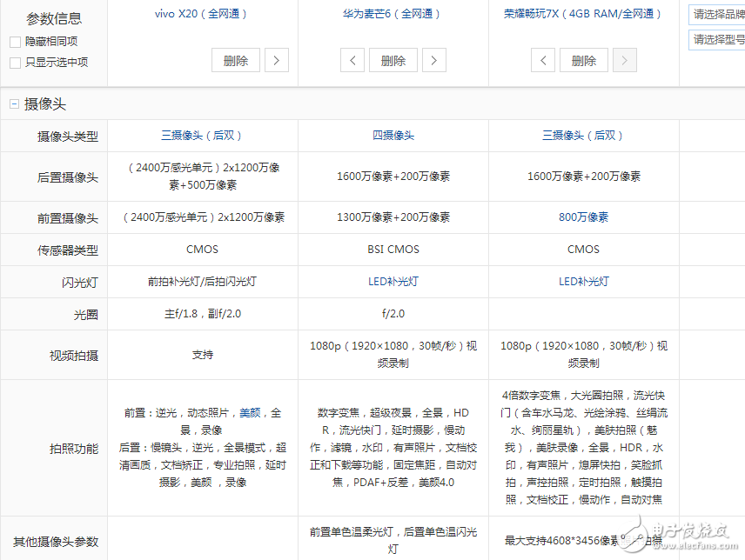Click 荣耀畅玩7X 三摄像头（后双）link
745x560 pixels.
click(x=583, y=136)
